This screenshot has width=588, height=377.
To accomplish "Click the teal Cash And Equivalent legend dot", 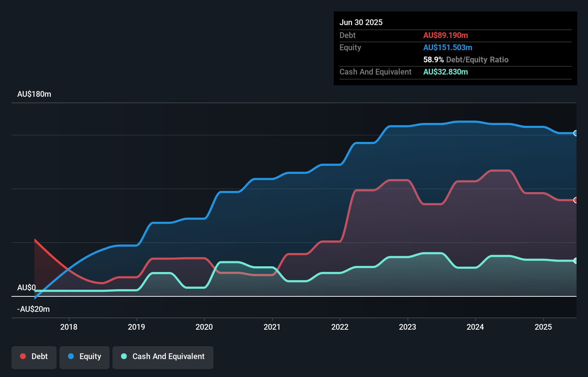I will [124, 356].
